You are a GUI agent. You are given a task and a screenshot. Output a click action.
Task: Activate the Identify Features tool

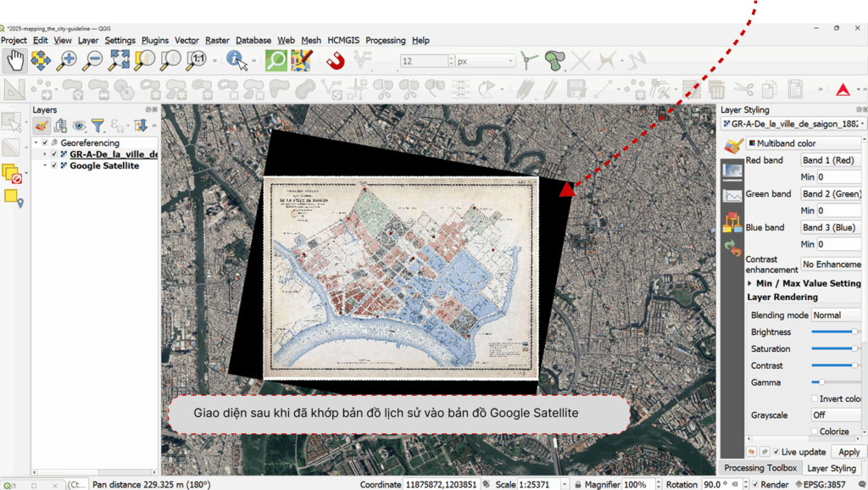(x=237, y=60)
